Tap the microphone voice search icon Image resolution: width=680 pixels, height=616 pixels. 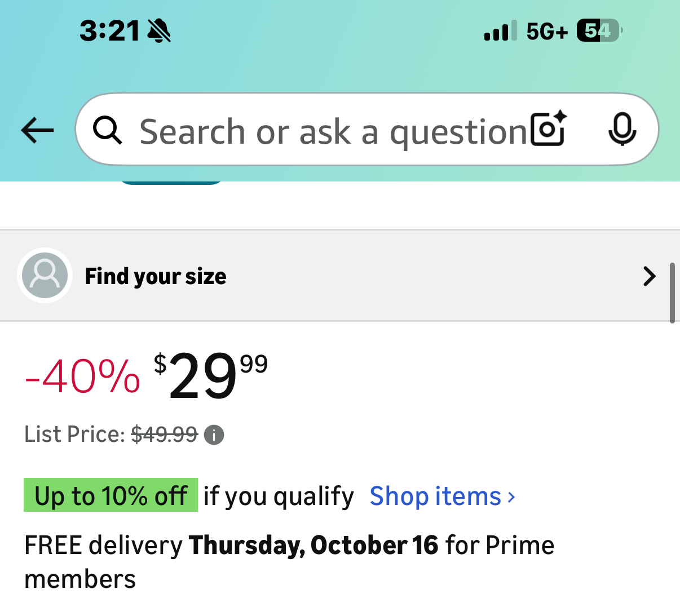coord(622,129)
